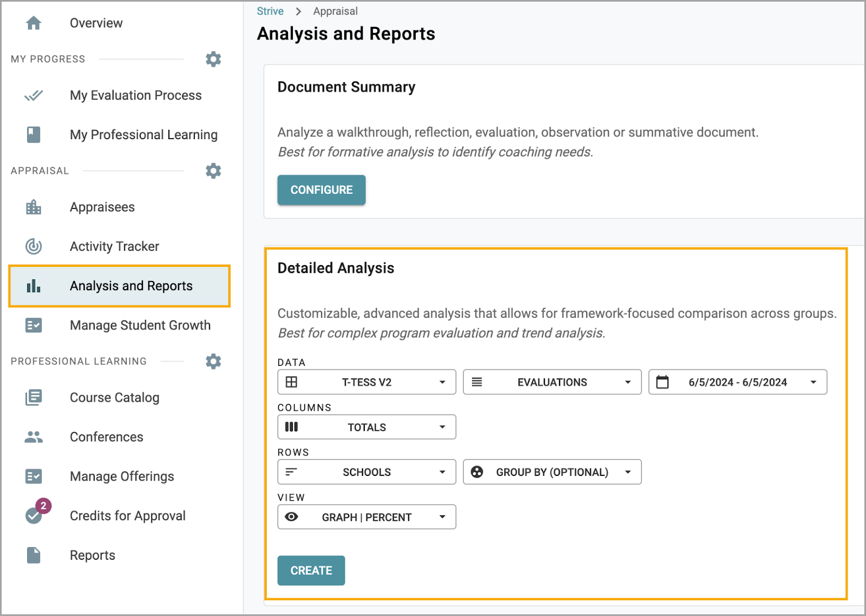Follow the Strive breadcrumb link
Viewport: 866px width, 616px height.
click(x=270, y=11)
